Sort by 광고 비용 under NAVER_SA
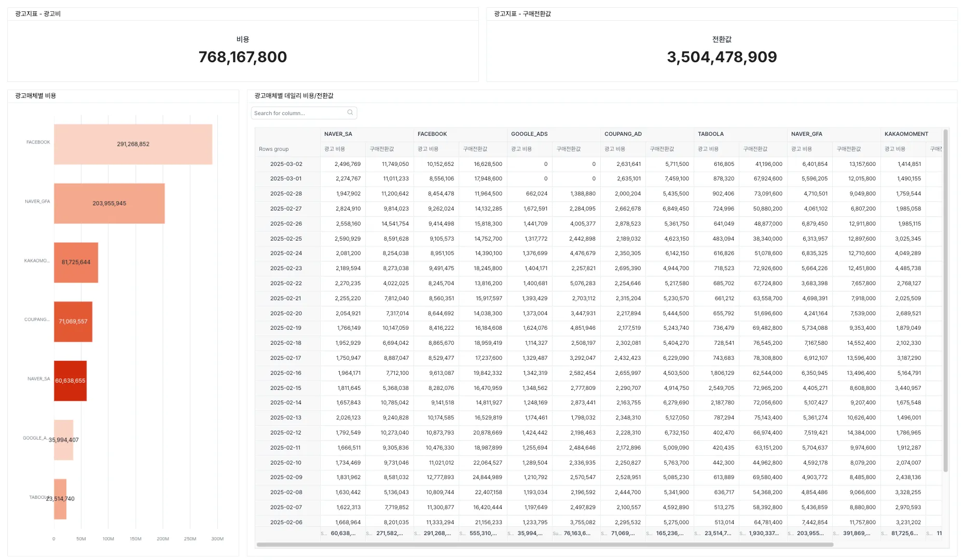965x560 pixels. (x=335, y=149)
